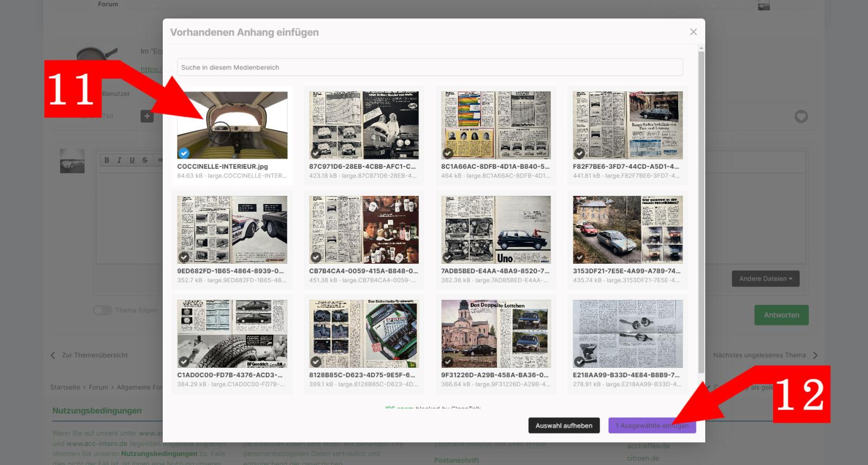Viewport: 868px width, 465px height.
Task: Select the CB7B4CA4-0059 magazine thumbnail
Action: coord(364,230)
